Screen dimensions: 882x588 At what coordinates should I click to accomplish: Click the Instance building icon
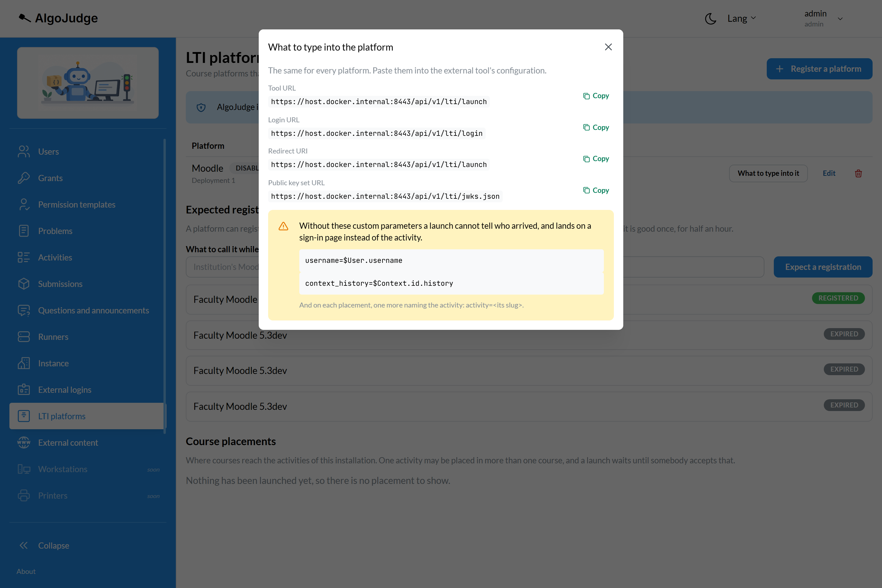24,363
